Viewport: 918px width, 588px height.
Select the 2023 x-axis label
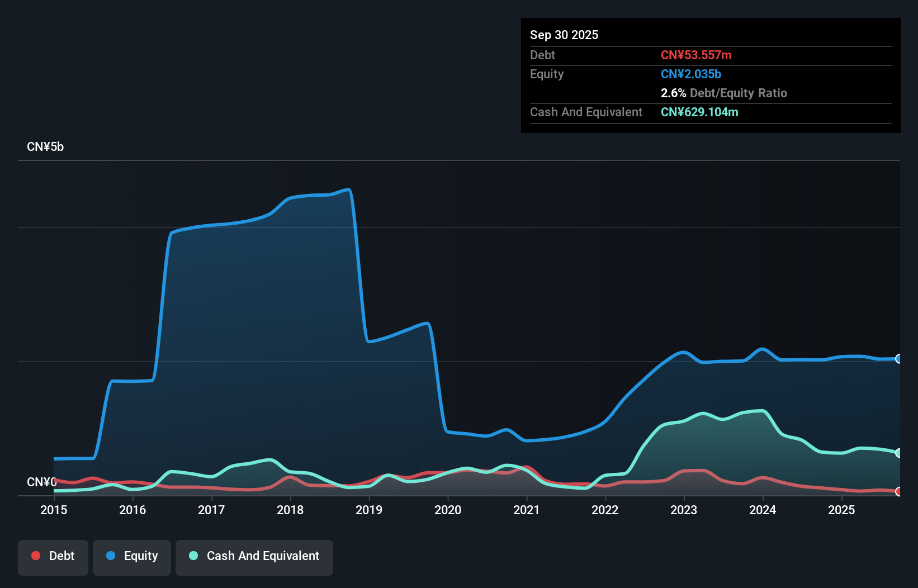point(684,510)
